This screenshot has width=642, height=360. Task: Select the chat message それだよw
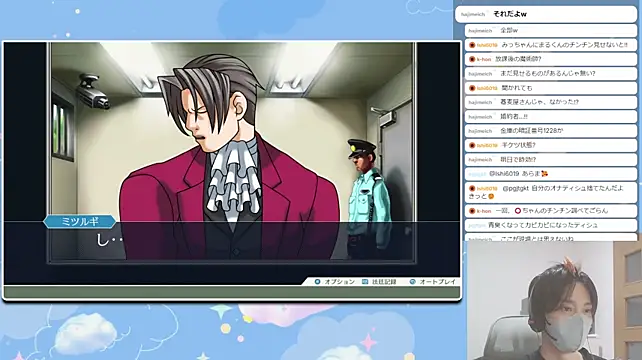click(546, 14)
